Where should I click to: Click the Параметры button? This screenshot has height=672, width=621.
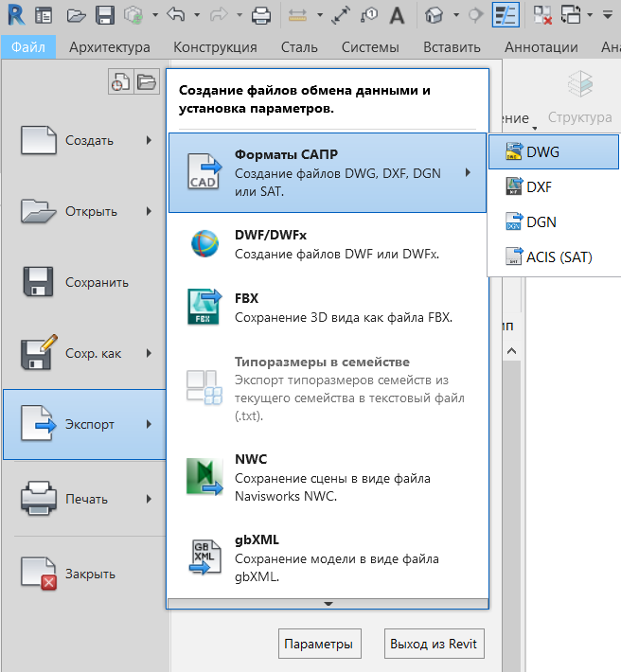[x=319, y=644]
